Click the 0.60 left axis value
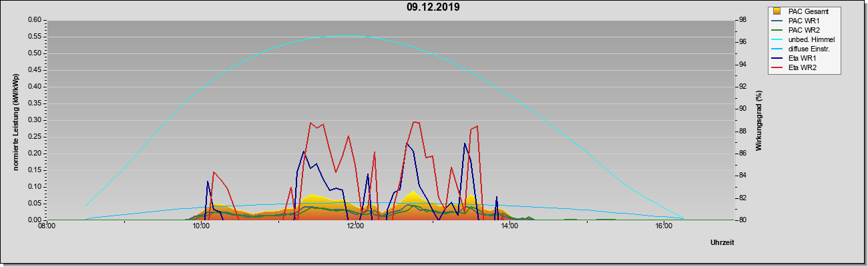The image size is (868, 267). (35, 20)
